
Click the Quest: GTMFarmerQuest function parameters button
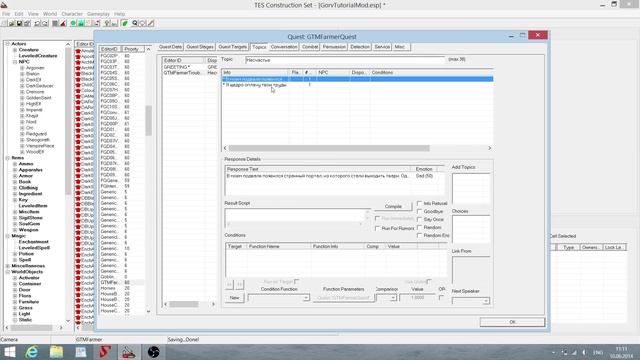[344, 298]
